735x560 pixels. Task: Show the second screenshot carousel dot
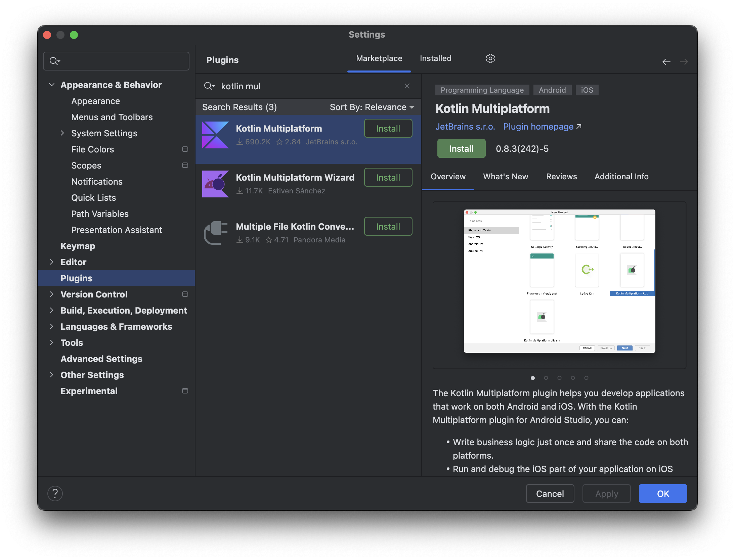point(546,378)
